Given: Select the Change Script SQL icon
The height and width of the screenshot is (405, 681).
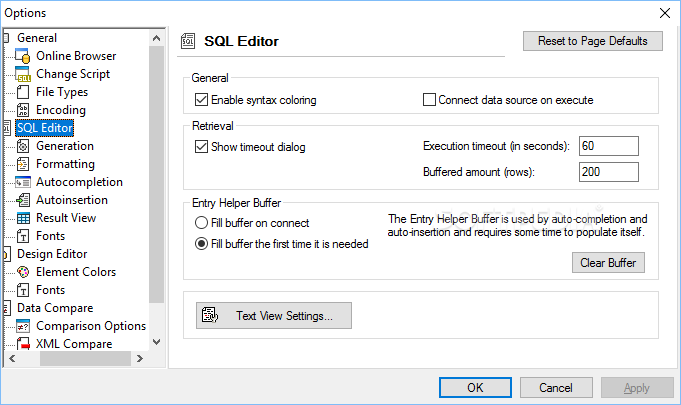Looking at the screenshot, I should (x=23, y=74).
